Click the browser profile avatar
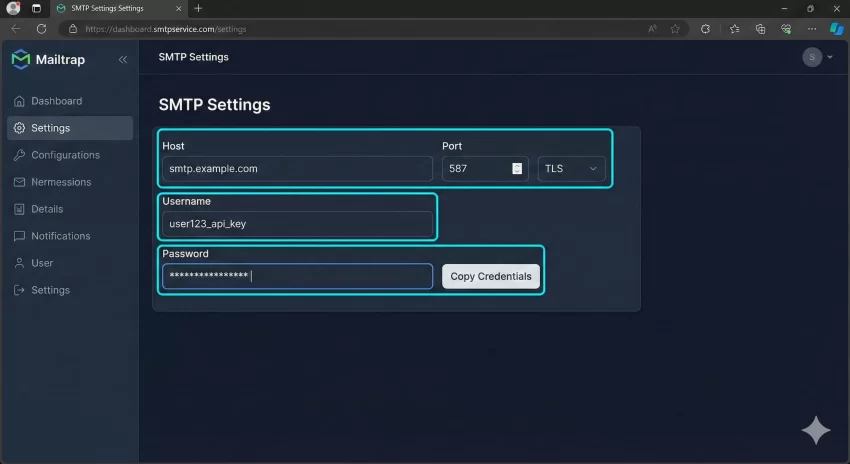850x464 pixels. point(13,8)
